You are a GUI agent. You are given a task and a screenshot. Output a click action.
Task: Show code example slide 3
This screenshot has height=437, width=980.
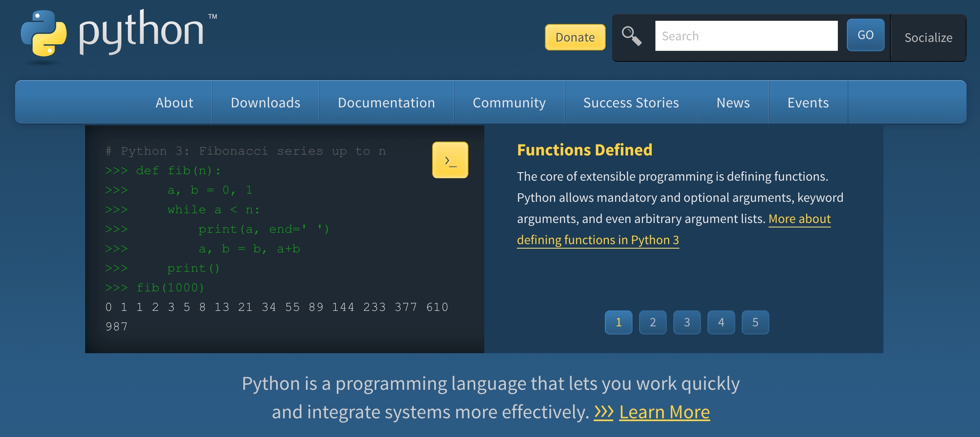click(687, 322)
